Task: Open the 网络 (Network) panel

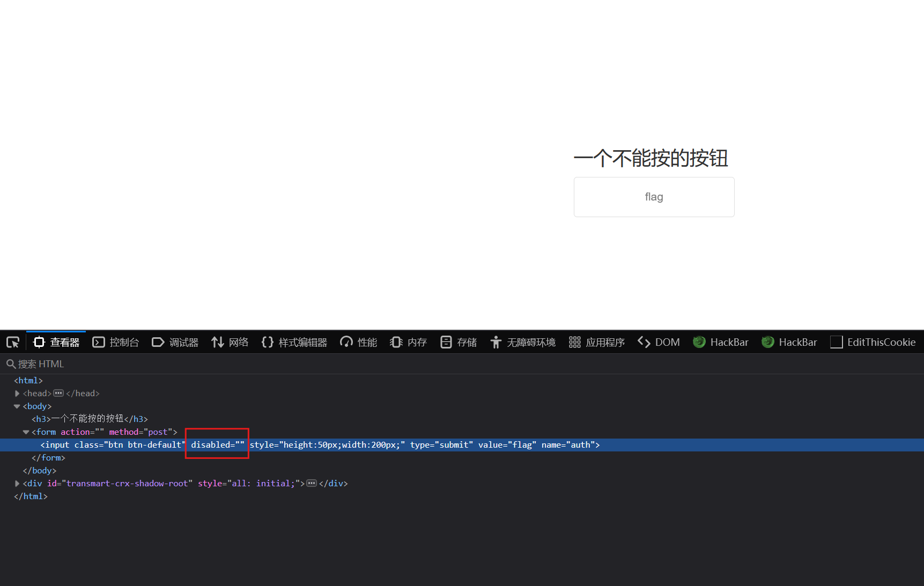Action: pyautogui.click(x=230, y=342)
